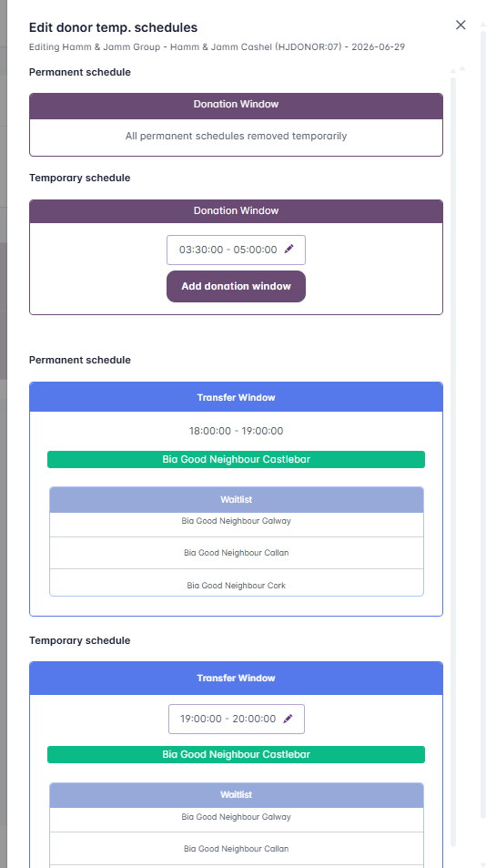Click the permanent 18:00:00 - 19:00:00 time text

pos(236,431)
